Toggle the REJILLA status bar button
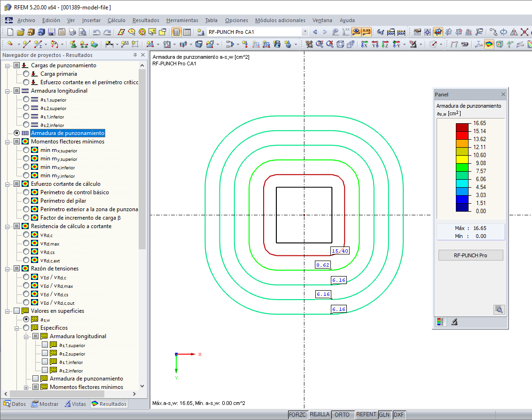This screenshot has width=532, height=420. pyautogui.click(x=319, y=414)
